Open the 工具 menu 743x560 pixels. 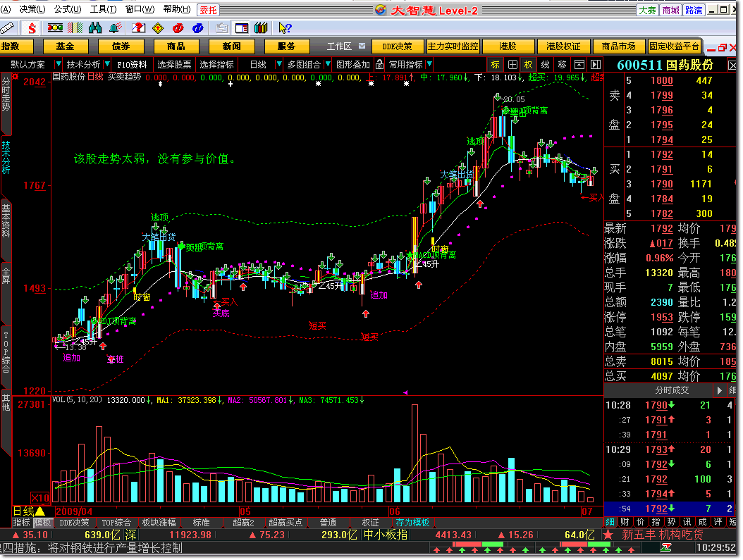click(104, 9)
